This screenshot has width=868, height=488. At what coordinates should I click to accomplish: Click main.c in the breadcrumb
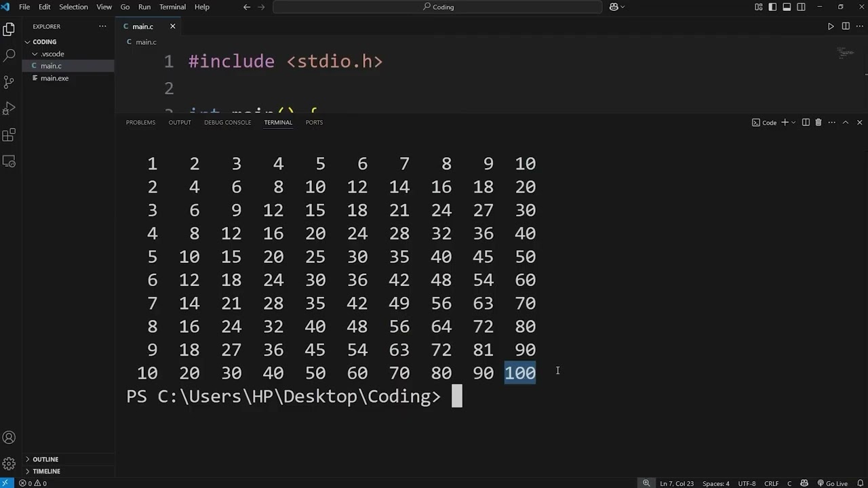[146, 42]
